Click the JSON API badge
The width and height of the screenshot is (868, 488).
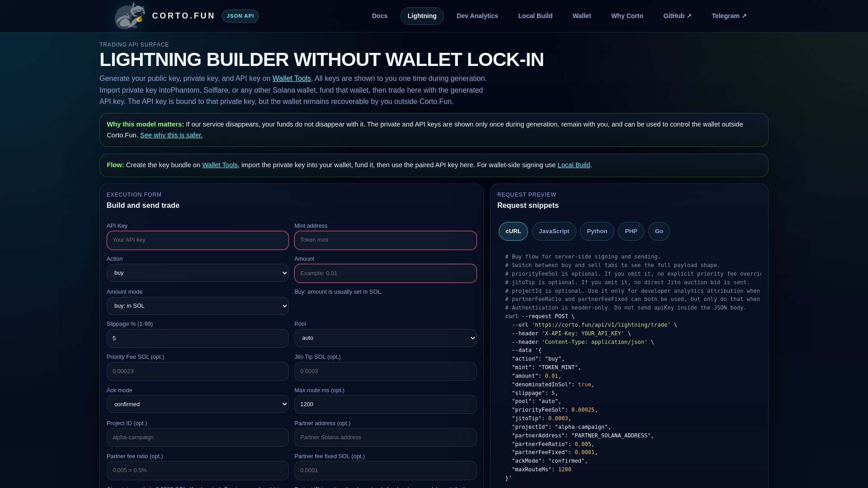[x=240, y=16]
